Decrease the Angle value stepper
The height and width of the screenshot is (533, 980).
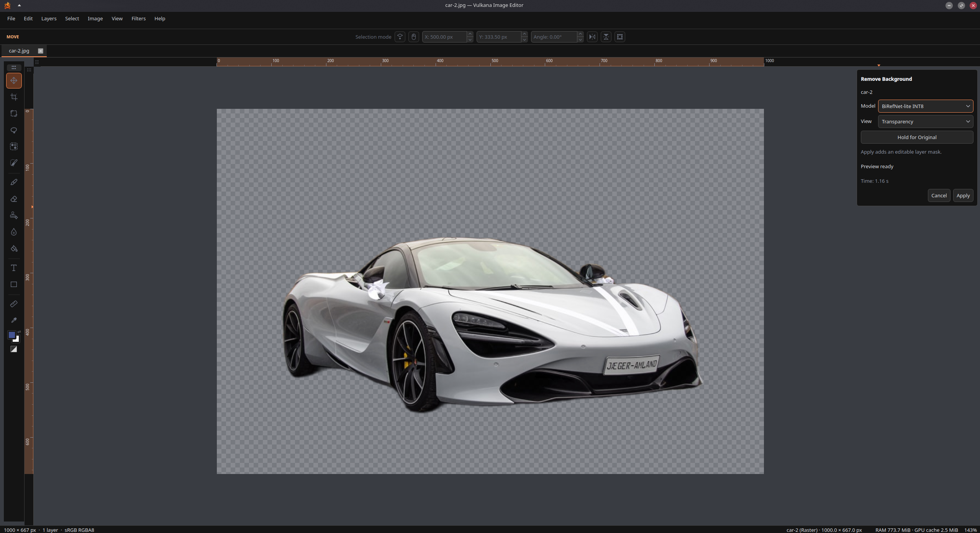(x=580, y=39)
